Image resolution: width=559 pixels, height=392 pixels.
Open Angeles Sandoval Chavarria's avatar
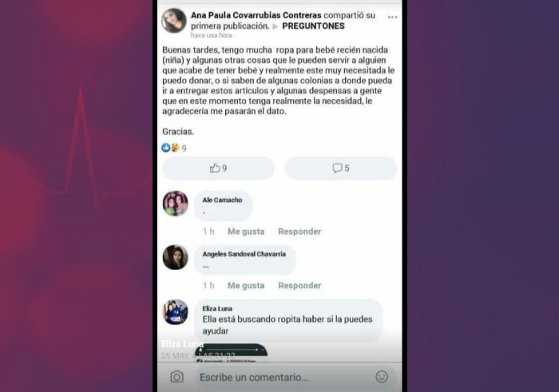[x=176, y=257]
